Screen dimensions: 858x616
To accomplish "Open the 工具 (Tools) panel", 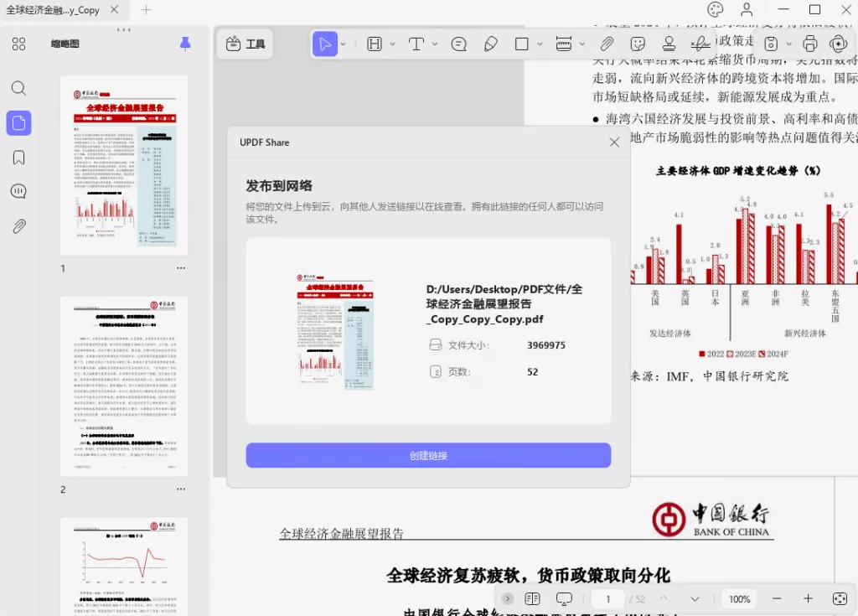I will 245,44.
